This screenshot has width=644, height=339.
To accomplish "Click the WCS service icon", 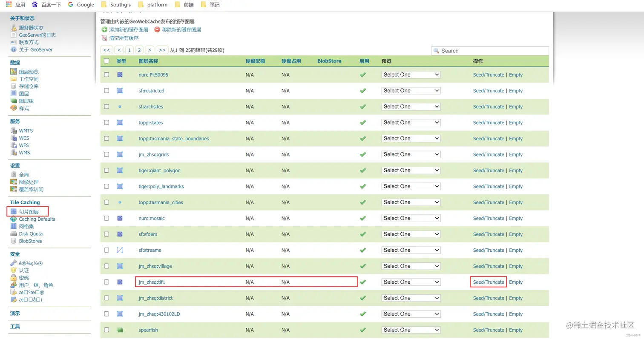I will (x=14, y=138).
